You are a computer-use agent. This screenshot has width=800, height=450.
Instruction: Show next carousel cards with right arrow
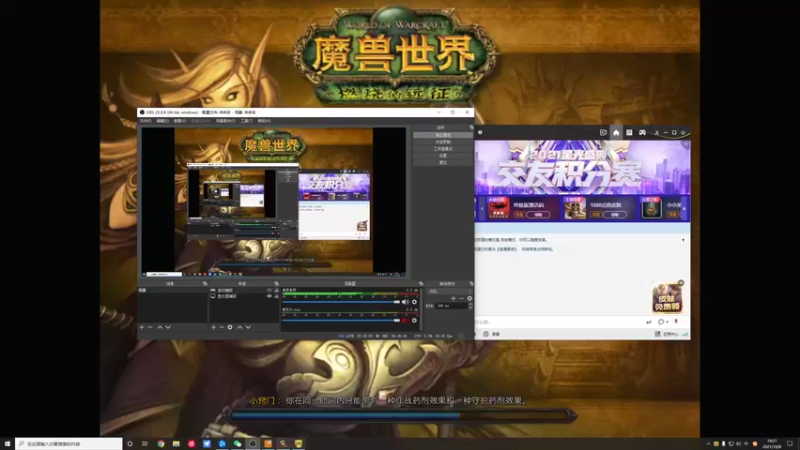coord(684,209)
